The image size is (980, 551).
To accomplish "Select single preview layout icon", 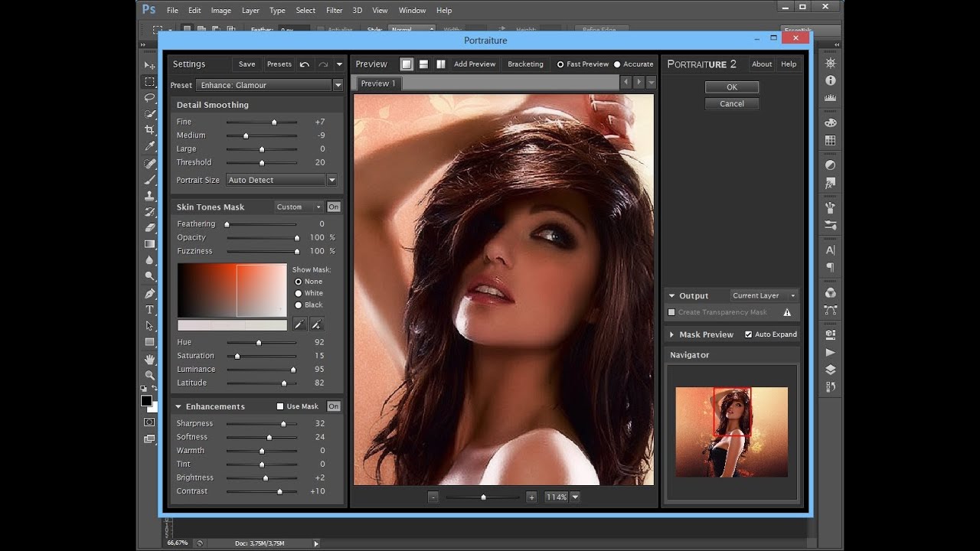I will click(x=407, y=64).
